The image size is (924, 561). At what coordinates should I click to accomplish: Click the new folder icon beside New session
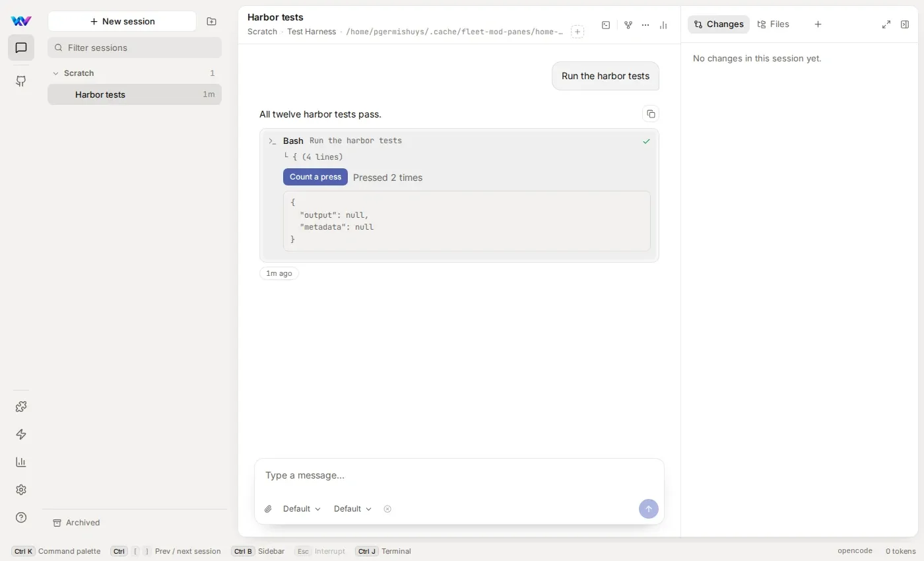pos(211,21)
